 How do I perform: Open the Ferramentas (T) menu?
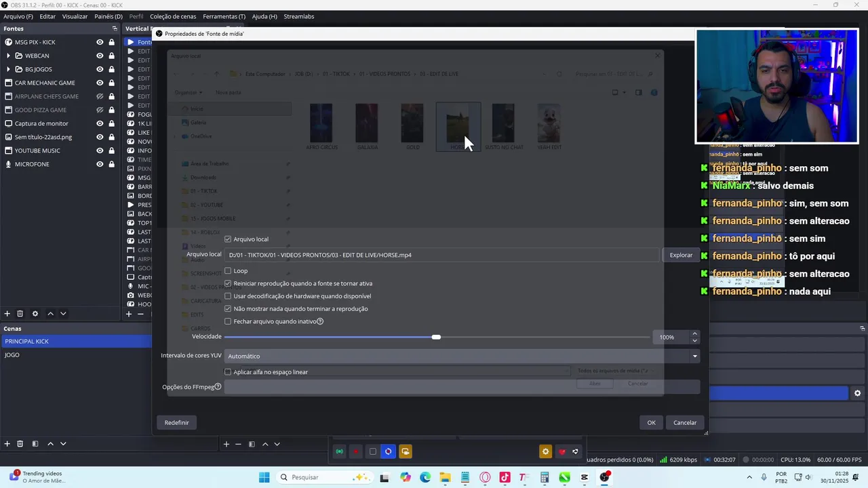(224, 16)
